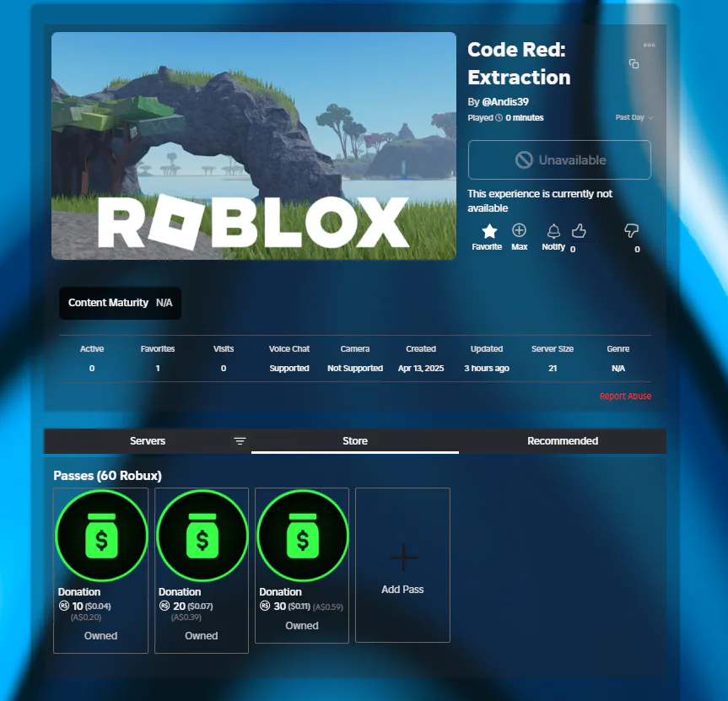Open the @Andis39 creator profile link
728x701 pixels.
pyautogui.click(x=505, y=102)
